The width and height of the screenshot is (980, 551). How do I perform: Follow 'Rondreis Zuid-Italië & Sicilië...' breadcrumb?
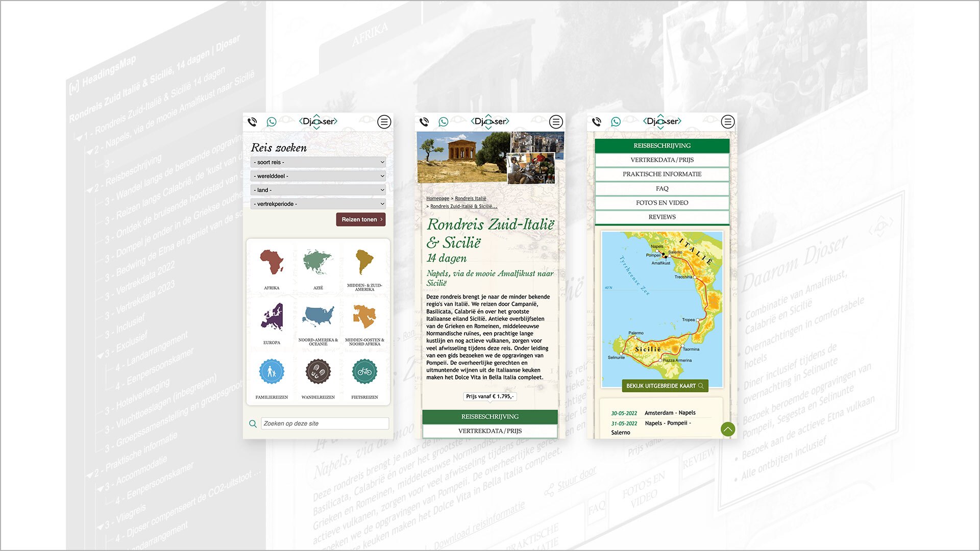[463, 207]
